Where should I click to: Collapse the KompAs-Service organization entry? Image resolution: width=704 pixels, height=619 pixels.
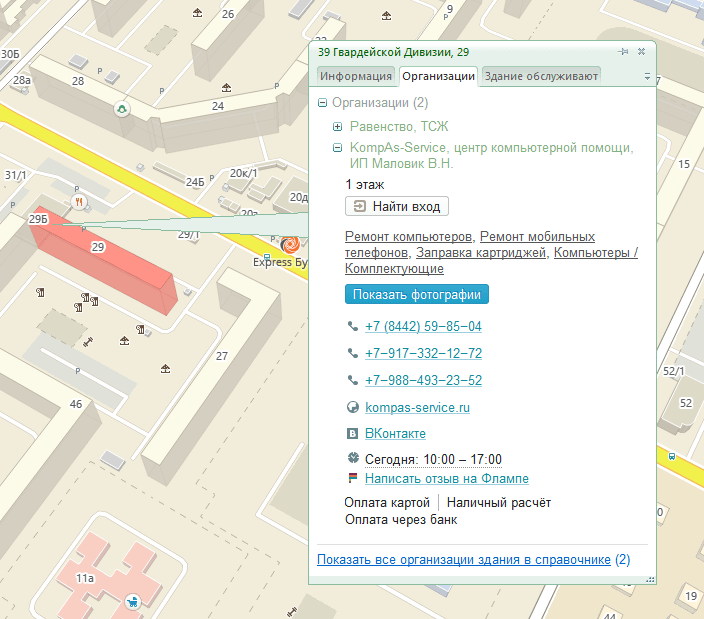pos(338,148)
